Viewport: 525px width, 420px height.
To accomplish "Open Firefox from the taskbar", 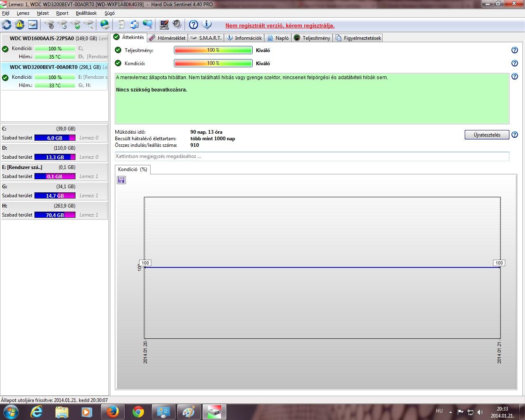I will click(113, 412).
